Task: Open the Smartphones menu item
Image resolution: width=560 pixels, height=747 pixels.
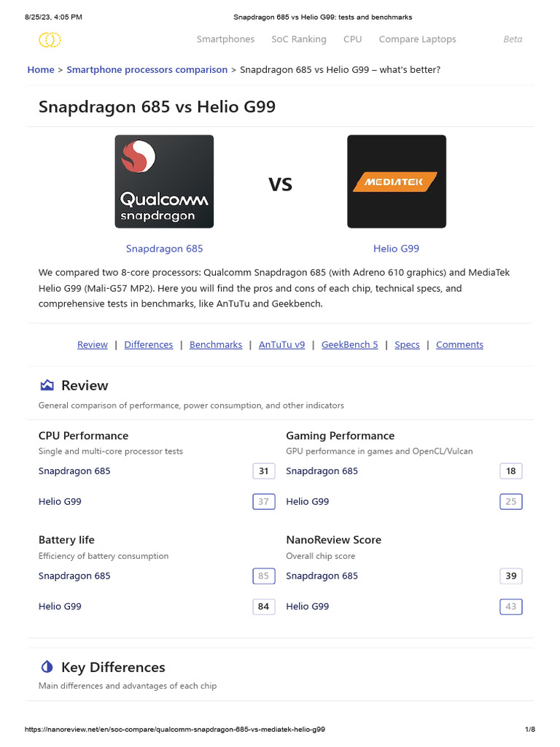Action: pos(225,39)
